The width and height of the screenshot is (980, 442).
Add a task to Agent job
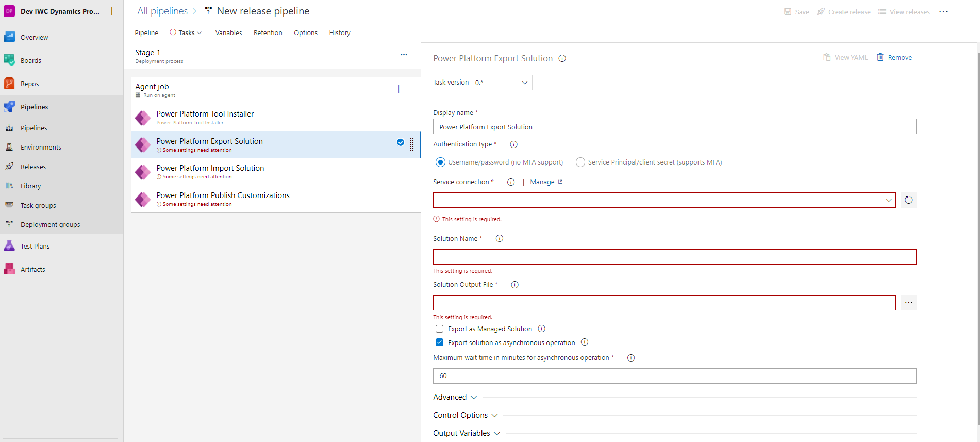coord(398,89)
